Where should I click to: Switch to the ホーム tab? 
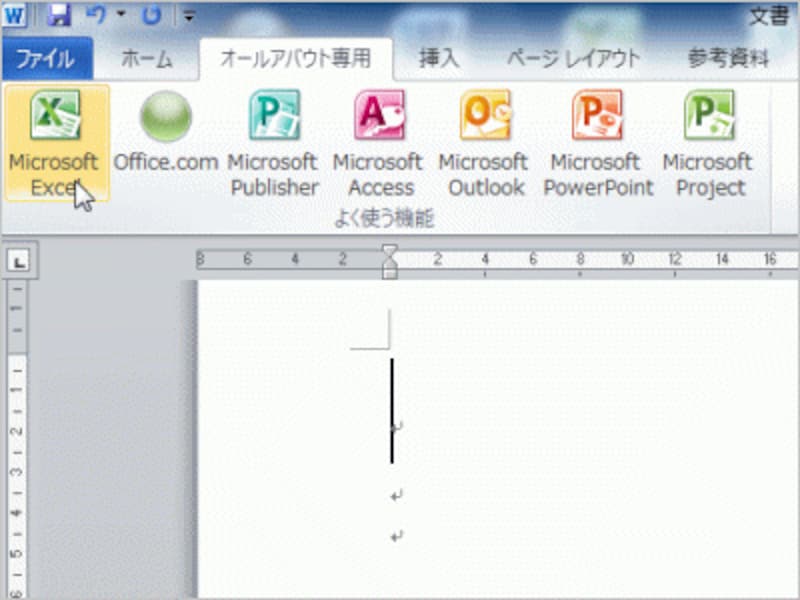(x=147, y=59)
